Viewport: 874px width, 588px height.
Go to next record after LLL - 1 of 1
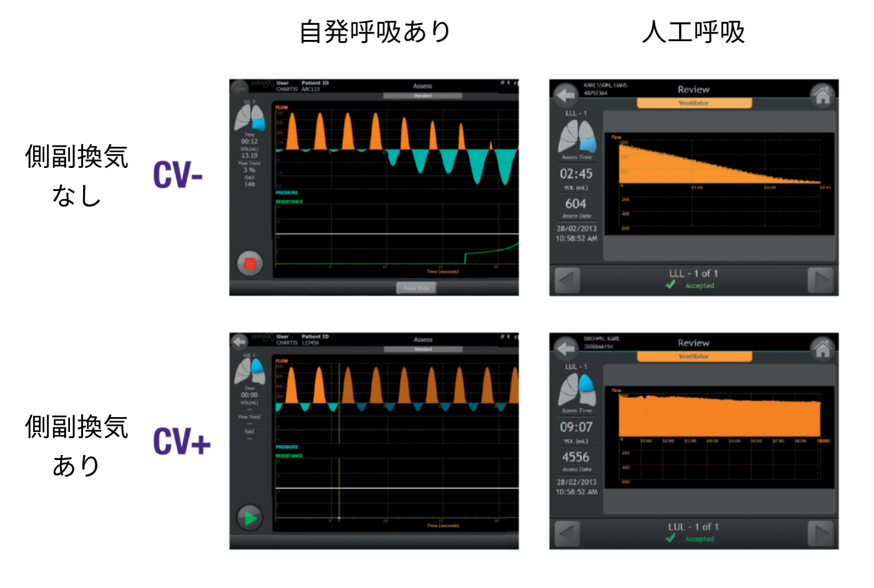(820, 280)
